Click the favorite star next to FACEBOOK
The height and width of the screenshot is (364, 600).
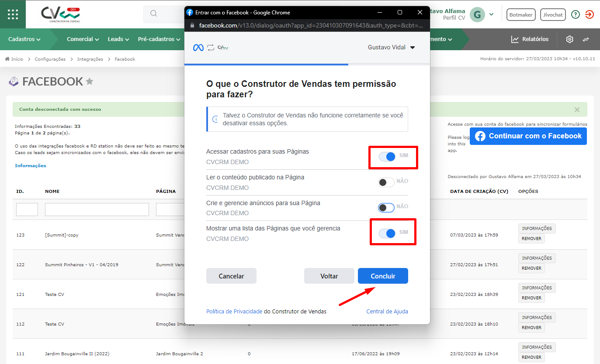tap(90, 81)
